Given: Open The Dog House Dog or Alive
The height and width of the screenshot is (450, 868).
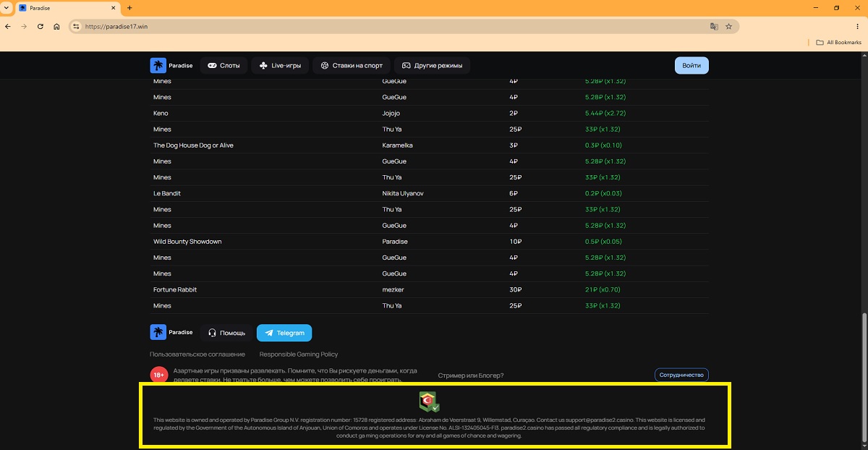Looking at the screenshot, I should (193, 145).
